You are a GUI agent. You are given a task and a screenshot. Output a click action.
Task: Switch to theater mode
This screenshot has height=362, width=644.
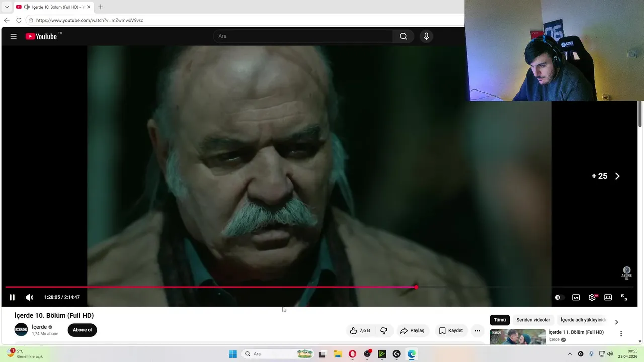pyautogui.click(x=608, y=297)
